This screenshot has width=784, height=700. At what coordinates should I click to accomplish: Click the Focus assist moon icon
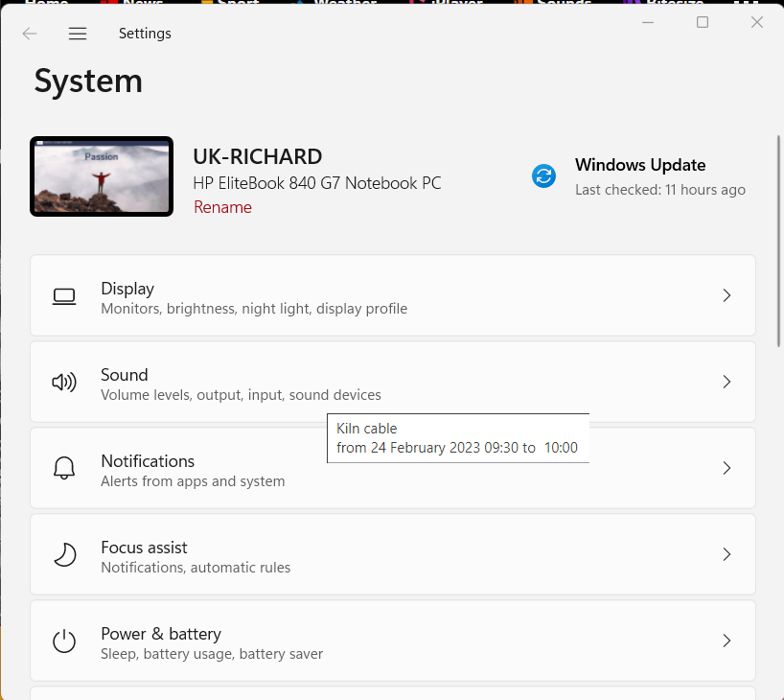click(x=64, y=555)
